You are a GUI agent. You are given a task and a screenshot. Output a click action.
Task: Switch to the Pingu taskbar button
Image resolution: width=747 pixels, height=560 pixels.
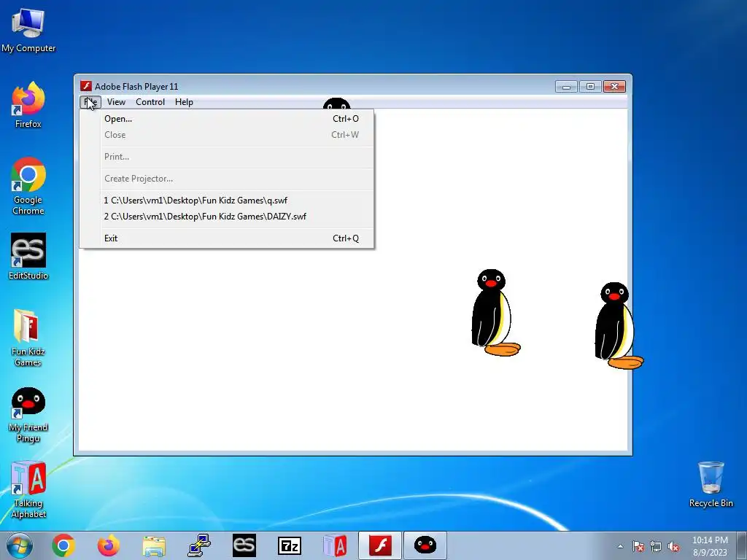[425, 545]
